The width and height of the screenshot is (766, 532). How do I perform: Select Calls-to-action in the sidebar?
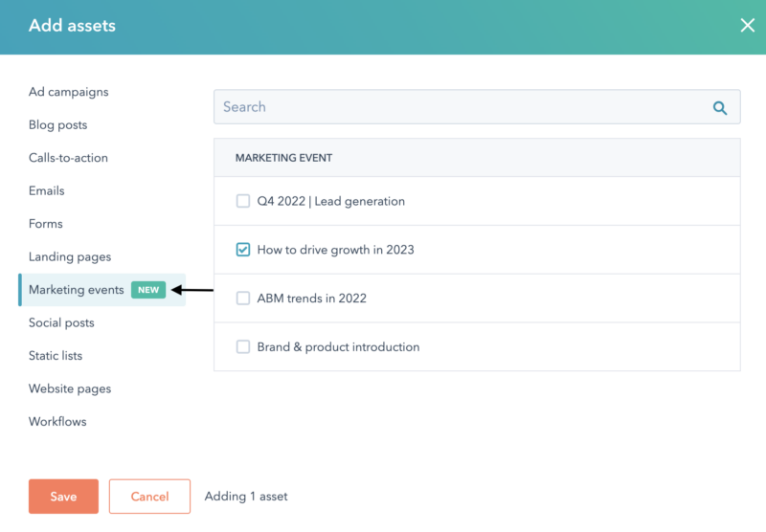pyautogui.click(x=68, y=158)
